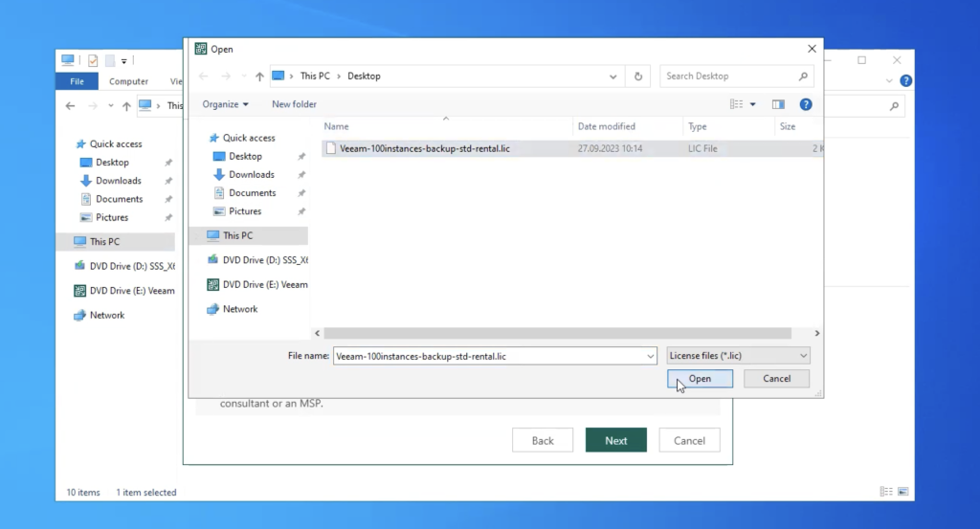
Task: Refresh the Desktop folder listing
Action: pos(638,77)
